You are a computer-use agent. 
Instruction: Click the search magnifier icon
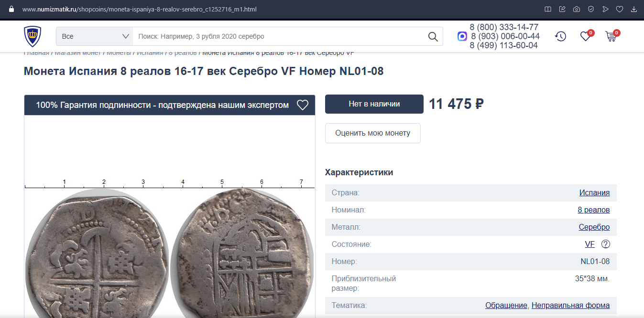pyautogui.click(x=433, y=37)
